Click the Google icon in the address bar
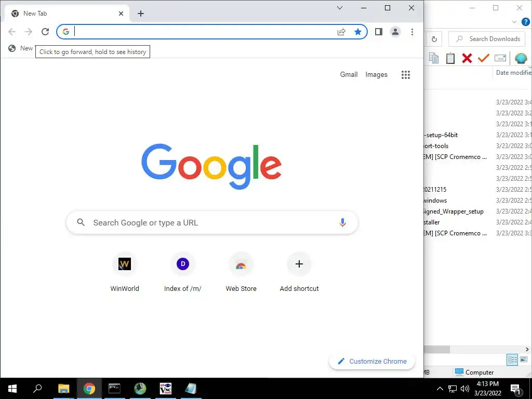 click(x=66, y=32)
